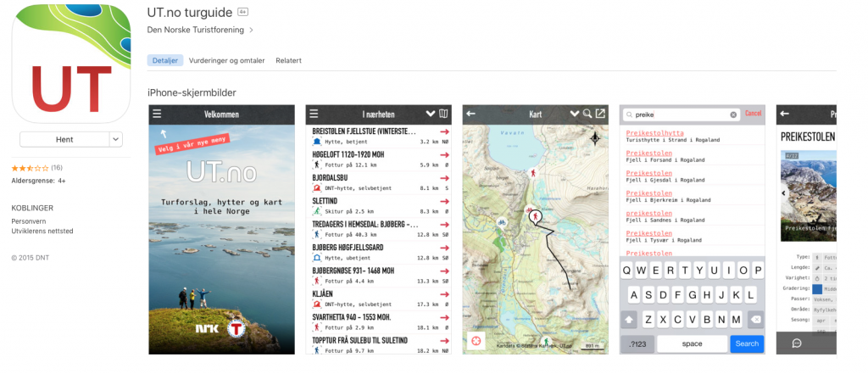868x374 pixels.
Task: Click back arrow in Kart screenshot
Action: [471, 114]
